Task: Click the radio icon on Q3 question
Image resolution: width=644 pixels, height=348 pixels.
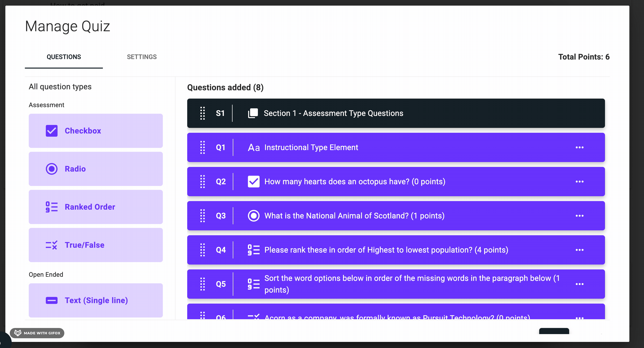Action: (x=254, y=216)
